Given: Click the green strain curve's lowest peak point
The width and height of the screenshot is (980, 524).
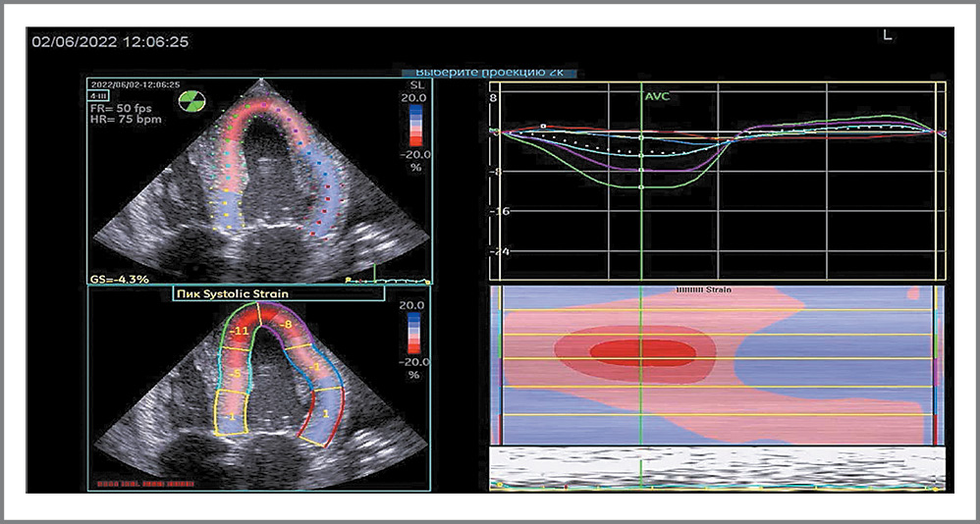Looking at the screenshot, I should pos(640,186).
